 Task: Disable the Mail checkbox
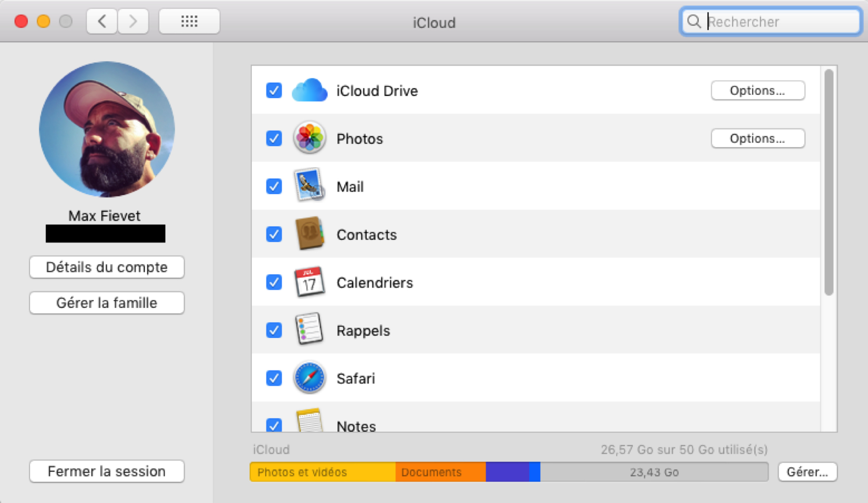click(274, 186)
